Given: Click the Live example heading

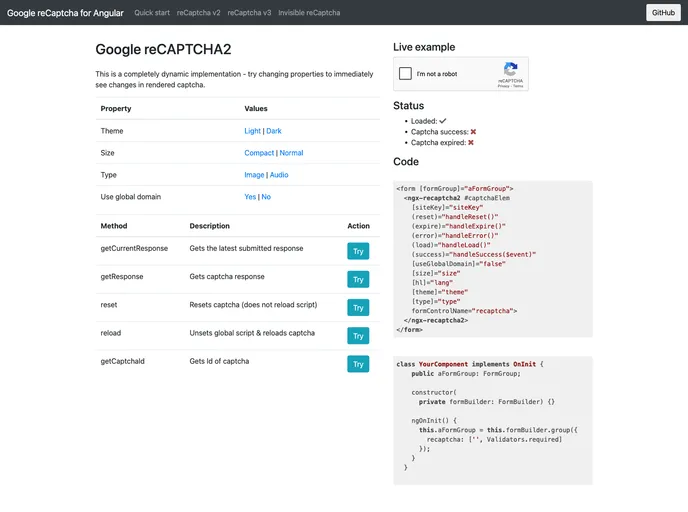Looking at the screenshot, I should point(424,47).
